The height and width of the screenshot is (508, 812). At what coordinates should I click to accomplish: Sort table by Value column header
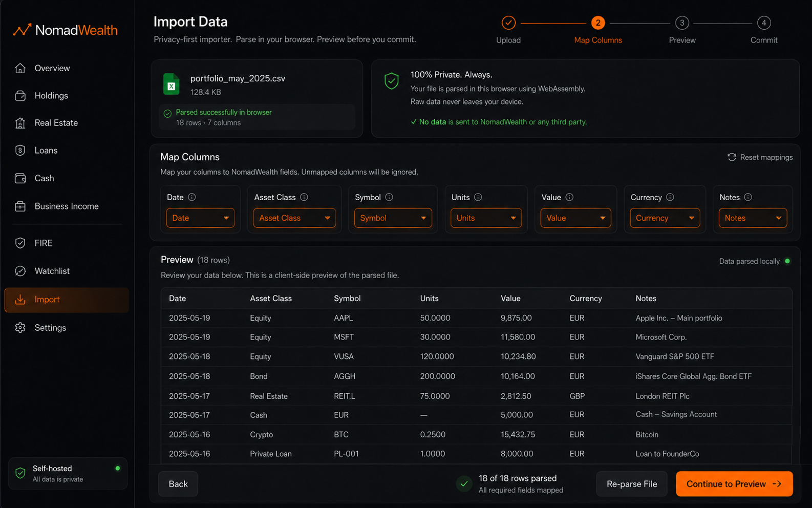click(510, 299)
